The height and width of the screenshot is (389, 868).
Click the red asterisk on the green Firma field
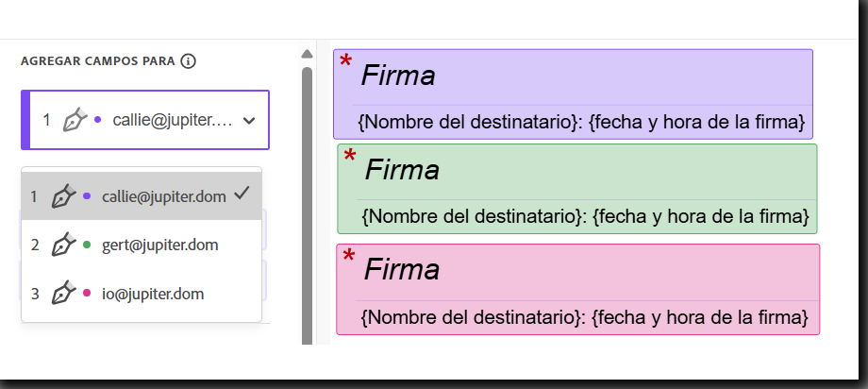350,158
